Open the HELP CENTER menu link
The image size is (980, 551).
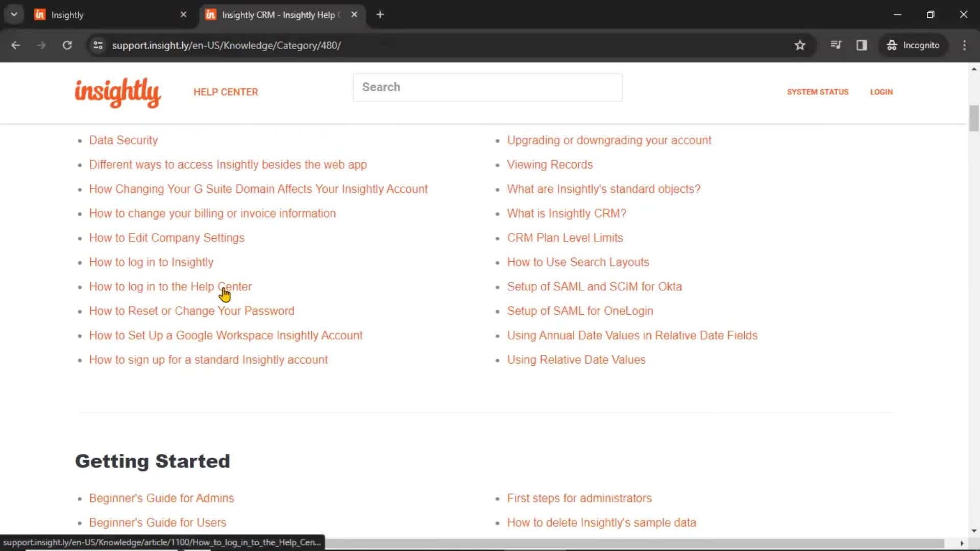[x=226, y=92]
